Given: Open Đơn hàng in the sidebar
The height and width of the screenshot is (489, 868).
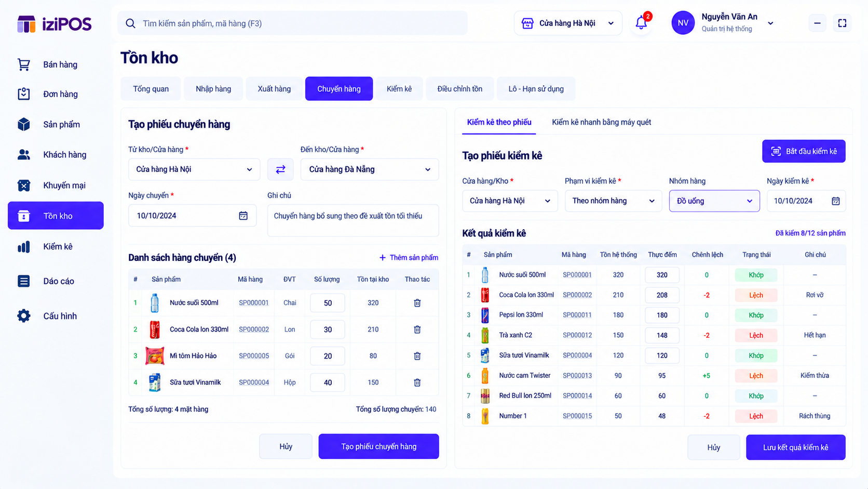Looking at the screenshot, I should tap(56, 94).
